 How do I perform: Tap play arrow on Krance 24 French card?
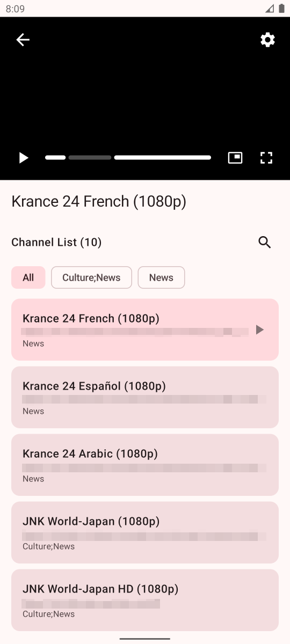(259, 330)
